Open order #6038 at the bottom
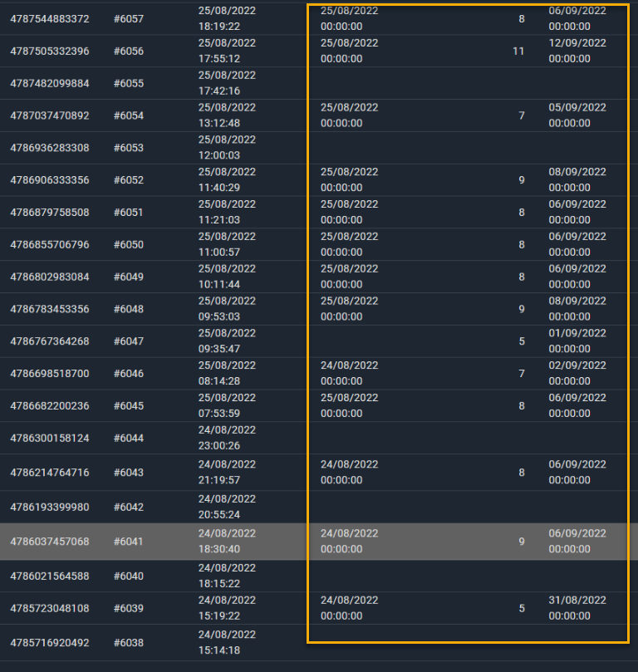638x672 pixels. point(128,642)
